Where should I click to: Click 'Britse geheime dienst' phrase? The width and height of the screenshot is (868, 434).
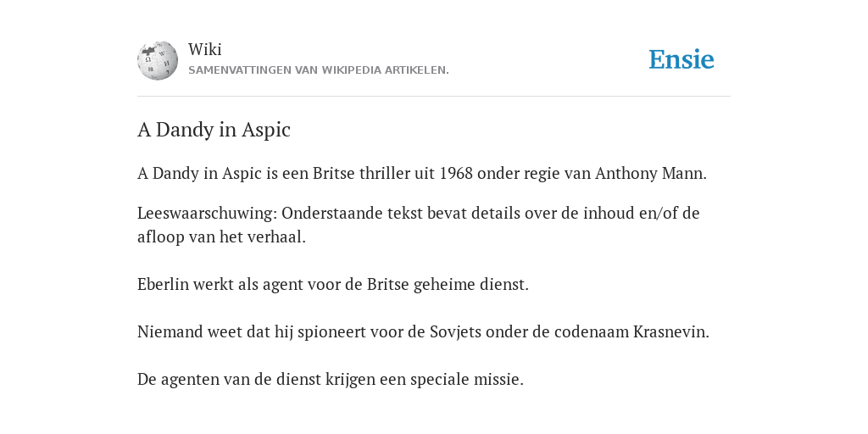point(448,284)
